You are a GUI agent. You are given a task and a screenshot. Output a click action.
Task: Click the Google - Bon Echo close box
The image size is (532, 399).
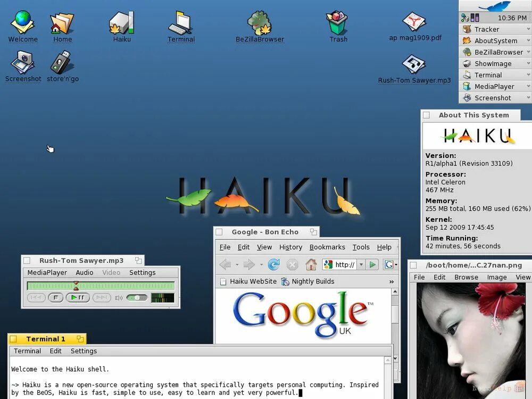coord(219,232)
